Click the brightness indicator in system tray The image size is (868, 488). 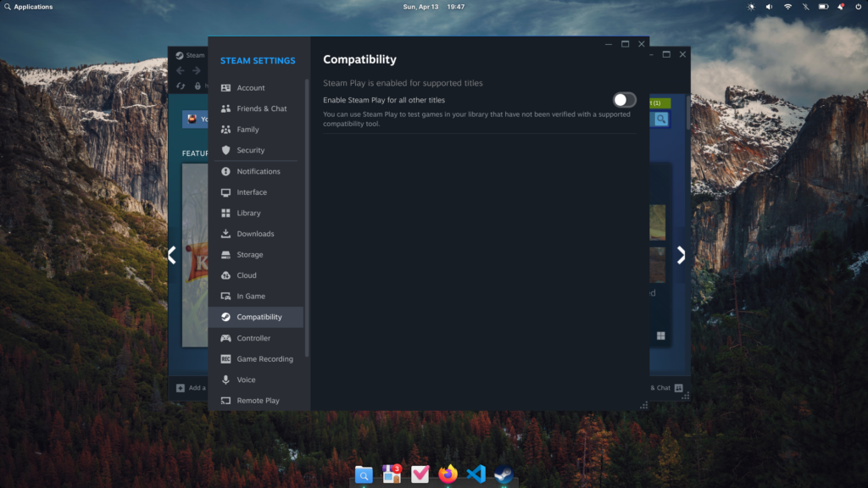pos(751,7)
